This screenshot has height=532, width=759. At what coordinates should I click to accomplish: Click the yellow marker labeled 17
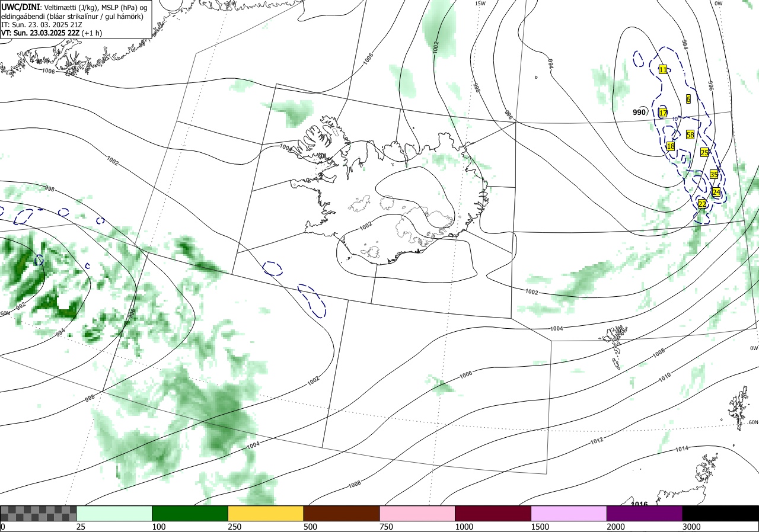(x=663, y=113)
